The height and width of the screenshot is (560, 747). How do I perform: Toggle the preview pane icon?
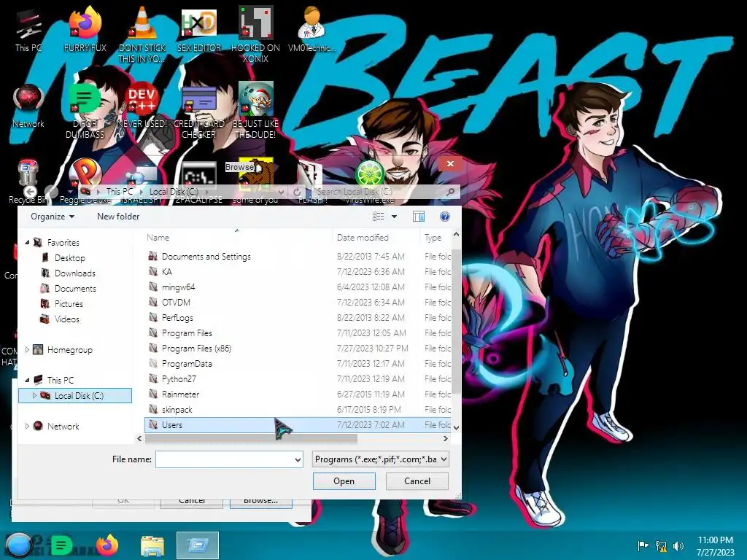point(418,217)
